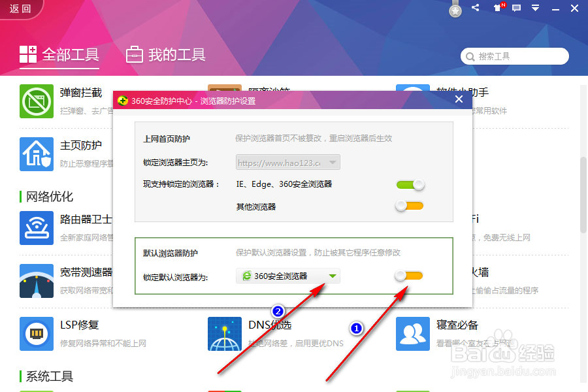
Task: Click the 上网首页防护 heading in dialog
Action: pos(167,139)
